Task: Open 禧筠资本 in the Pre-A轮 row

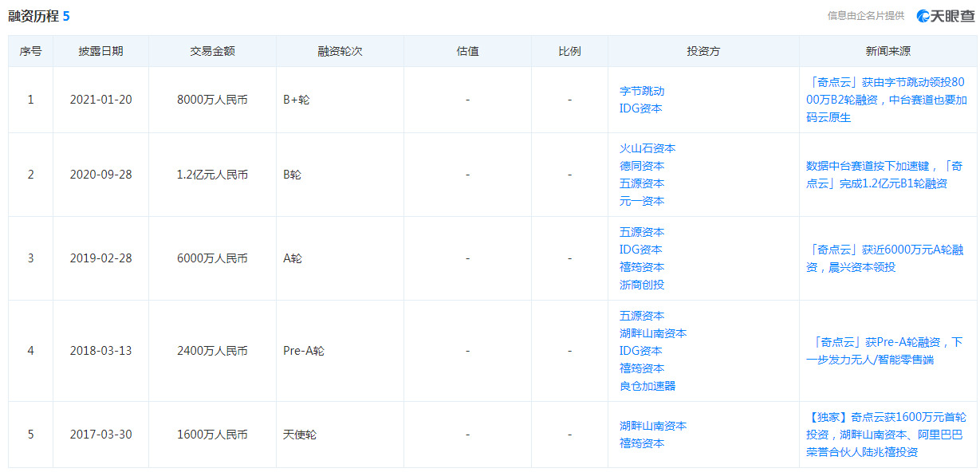Action: point(642,368)
